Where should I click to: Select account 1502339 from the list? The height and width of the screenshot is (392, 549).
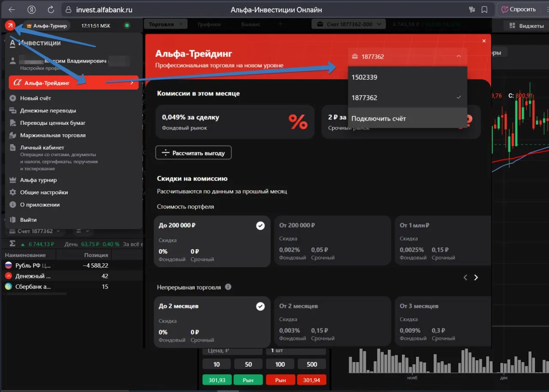point(407,77)
